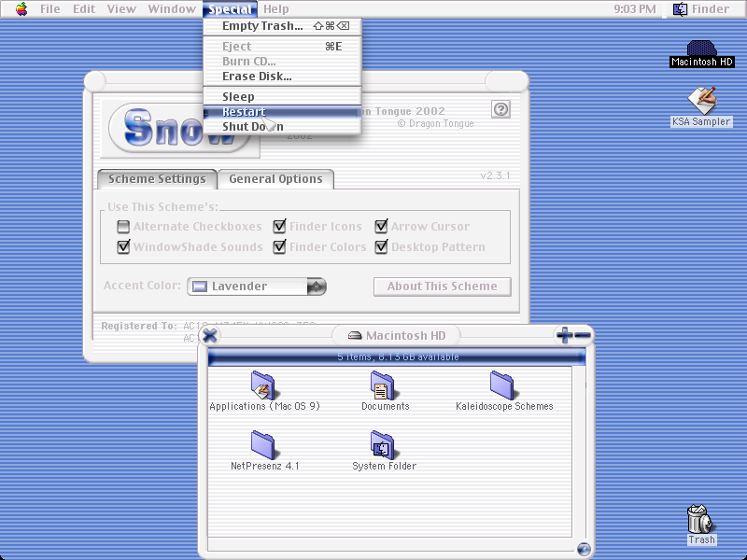Close the open Special menu title
This screenshot has width=747, height=560.
coord(230,9)
